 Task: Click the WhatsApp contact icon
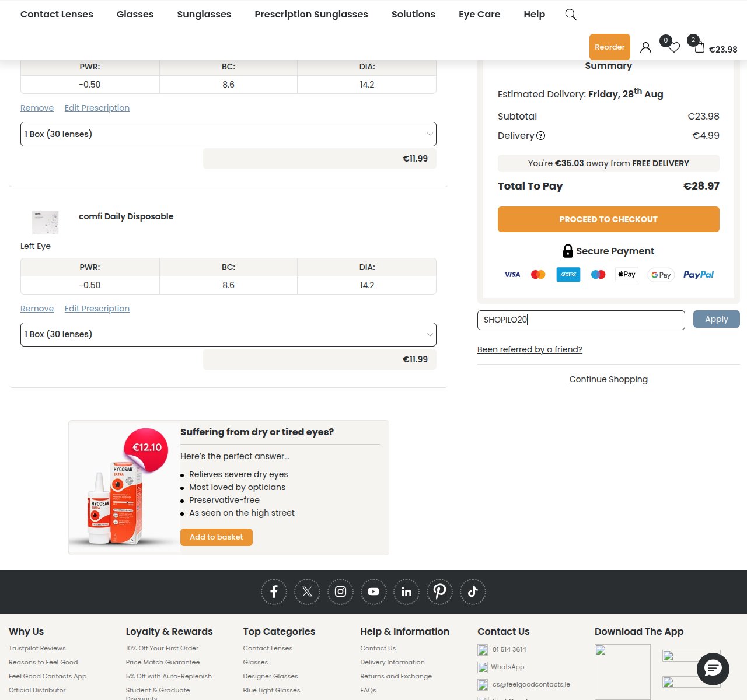pyautogui.click(x=483, y=667)
